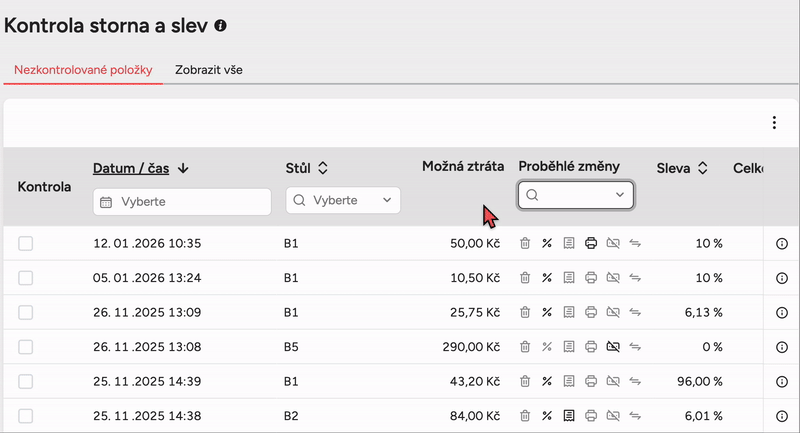Sort the table by the Sleva column
The height and width of the screenshot is (433, 800).
683,168
